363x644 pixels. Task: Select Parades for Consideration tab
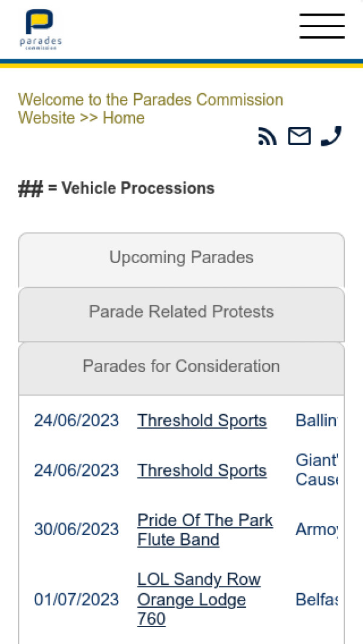(181, 366)
